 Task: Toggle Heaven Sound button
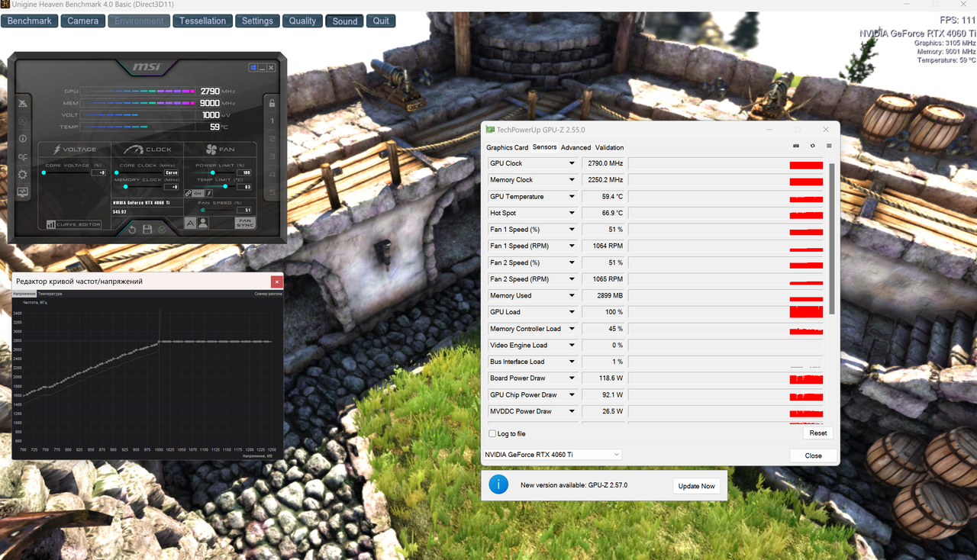click(344, 21)
